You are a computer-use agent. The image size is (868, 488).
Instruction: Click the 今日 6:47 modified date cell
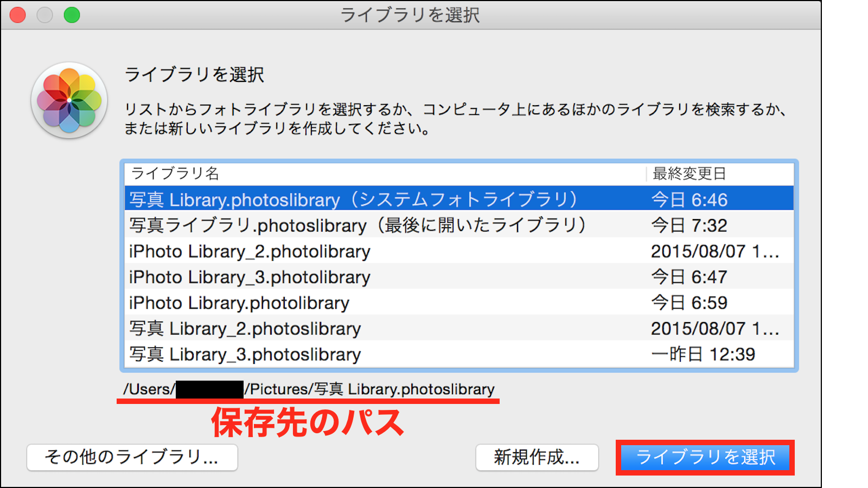coord(689,277)
